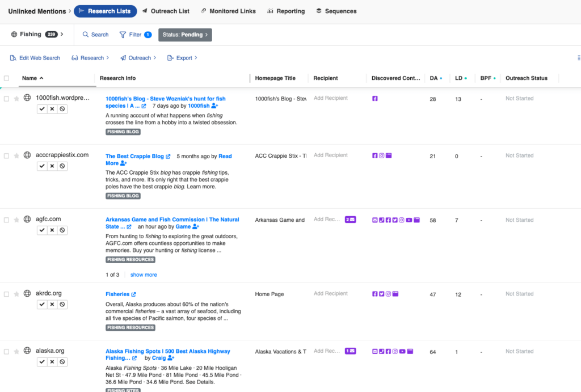Open the Twitter contact icon for agfc.com
Image resolution: width=581 pixels, height=392 pixels.
(x=395, y=220)
